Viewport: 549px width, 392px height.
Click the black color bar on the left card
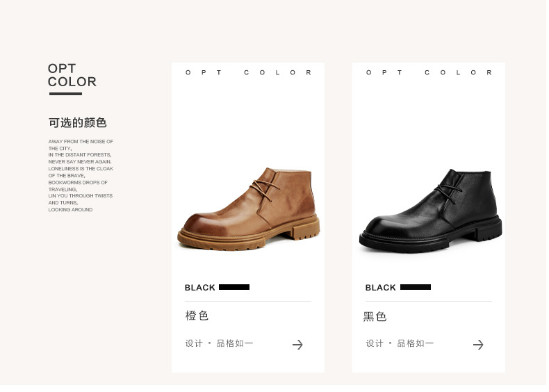[x=236, y=288]
